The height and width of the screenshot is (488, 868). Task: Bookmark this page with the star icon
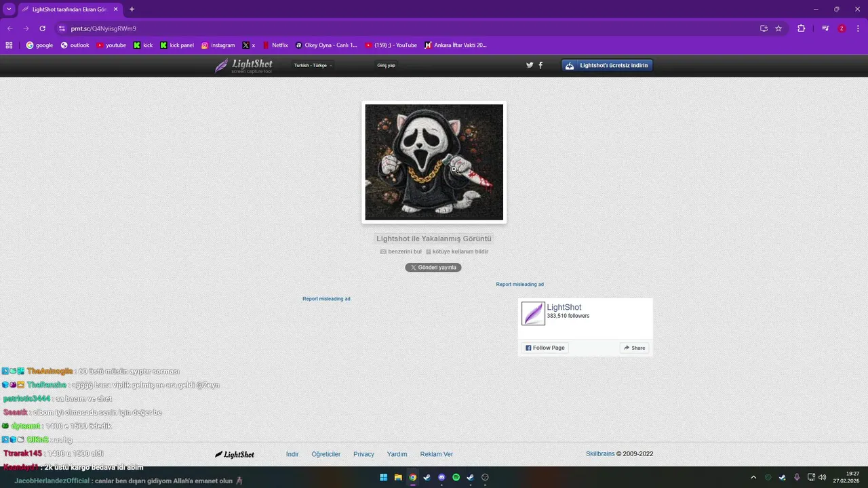(x=778, y=28)
